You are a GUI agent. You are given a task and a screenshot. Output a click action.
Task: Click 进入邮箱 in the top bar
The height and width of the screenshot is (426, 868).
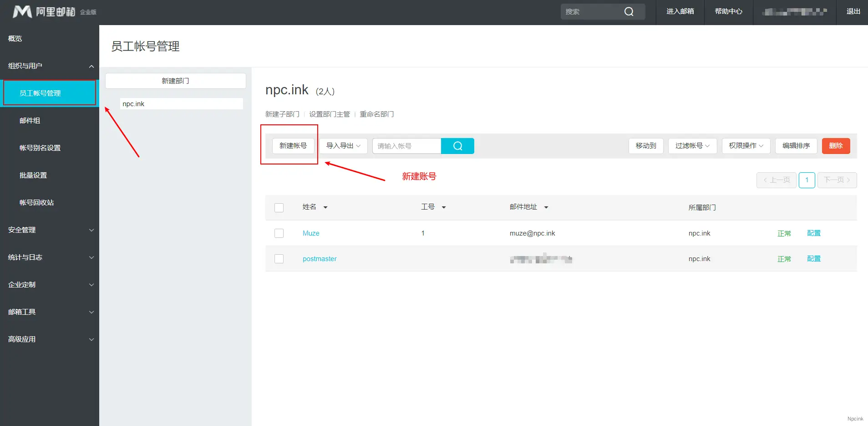click(680, 12)
